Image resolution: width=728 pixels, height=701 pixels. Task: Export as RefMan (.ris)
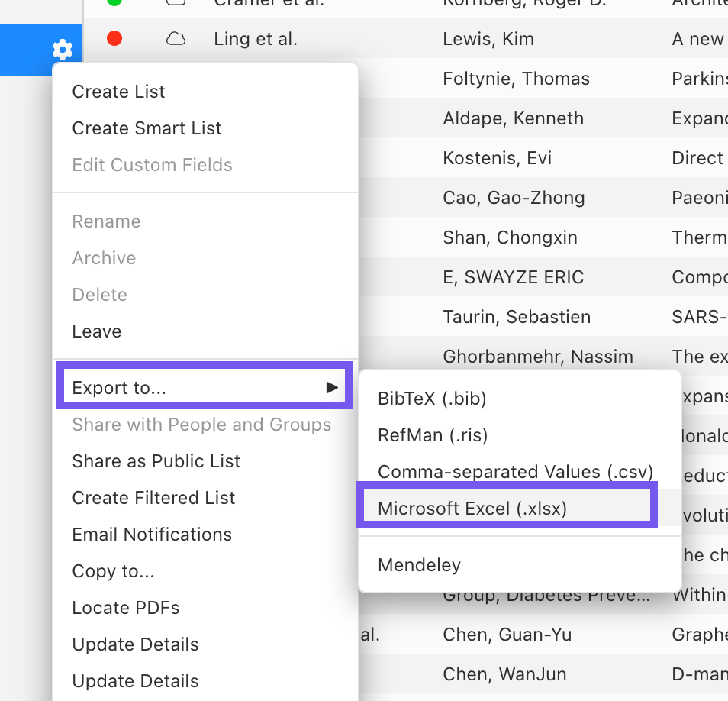tap(433, 435)
